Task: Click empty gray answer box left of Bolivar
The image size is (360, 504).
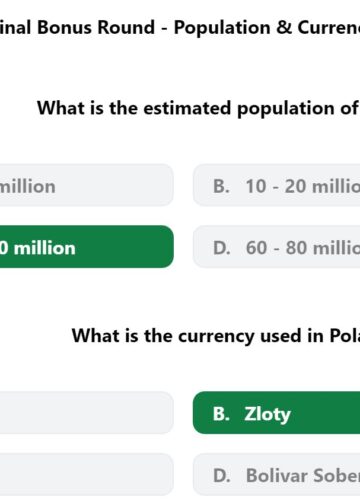Action: [87, 475]
